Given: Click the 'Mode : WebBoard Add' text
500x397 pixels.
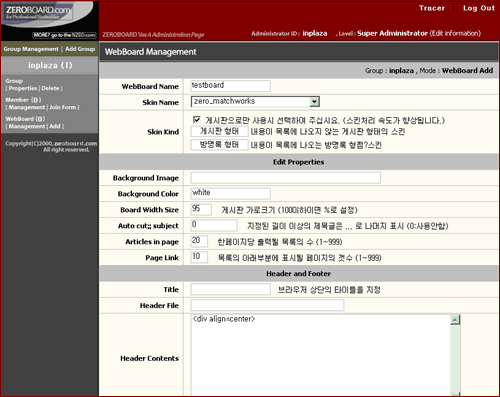Looking at the screenshot, I should pyautogui.click(x=456, y=71).
